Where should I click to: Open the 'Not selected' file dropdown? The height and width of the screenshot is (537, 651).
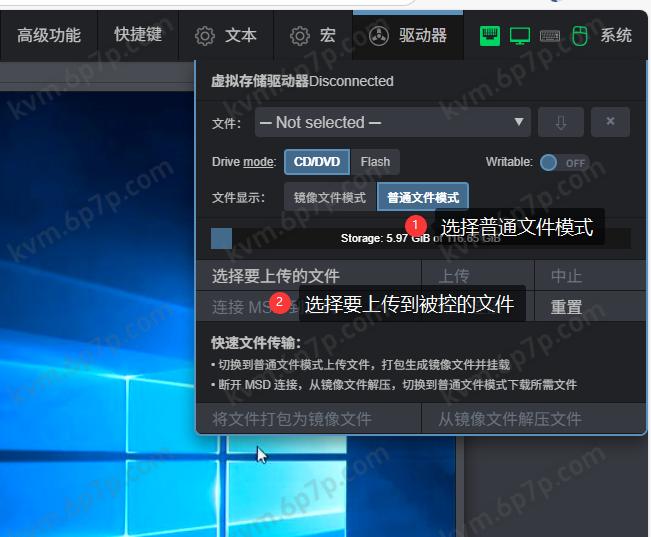point(392,122)
